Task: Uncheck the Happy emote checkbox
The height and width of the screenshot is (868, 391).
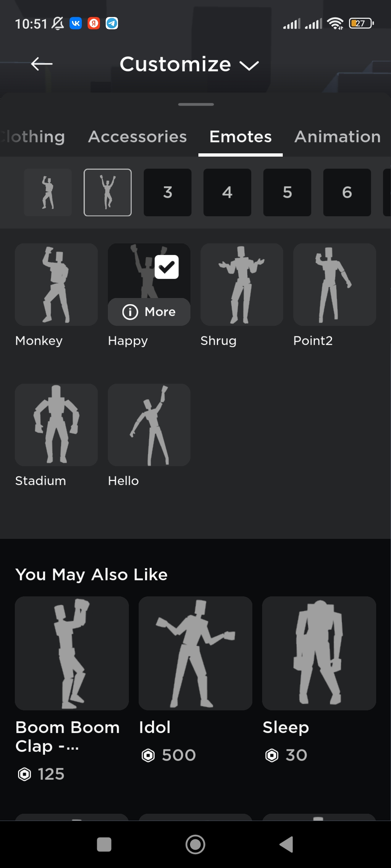Action: 167,267
